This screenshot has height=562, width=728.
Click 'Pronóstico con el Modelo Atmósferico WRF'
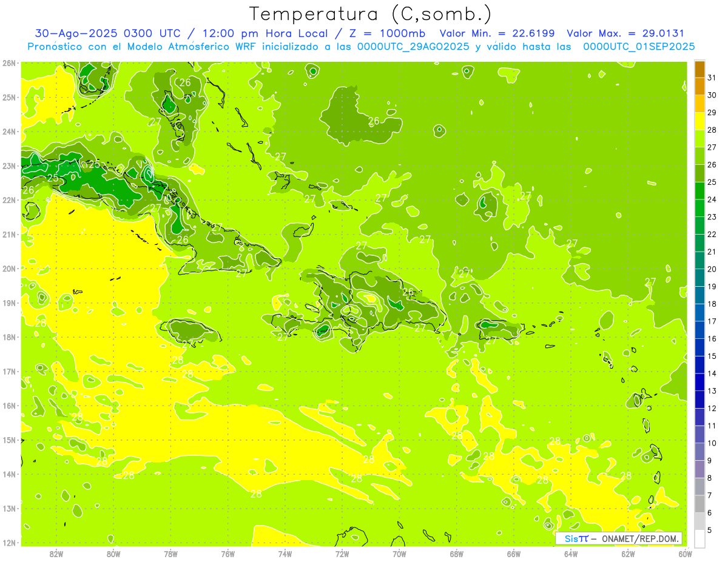click(143, 47)
